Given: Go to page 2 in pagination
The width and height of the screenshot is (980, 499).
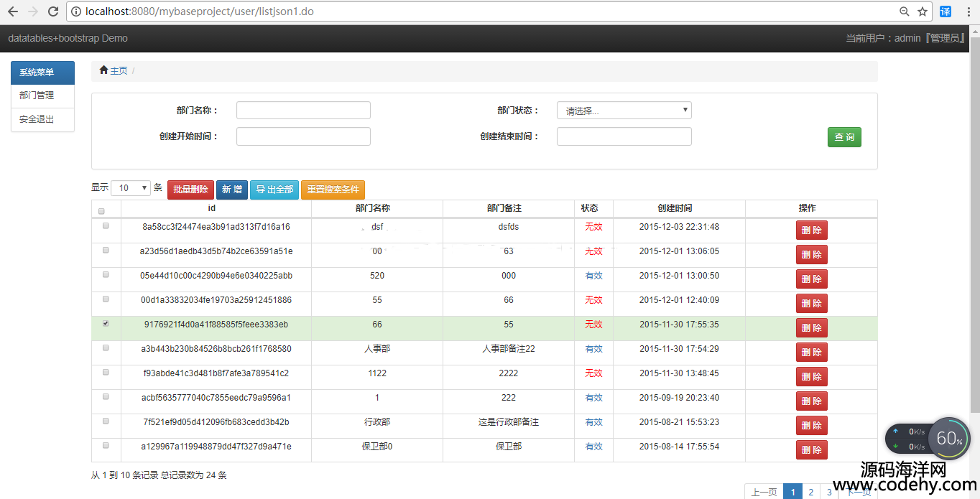Looking at the screenshot, I should [x=810, y=492].
